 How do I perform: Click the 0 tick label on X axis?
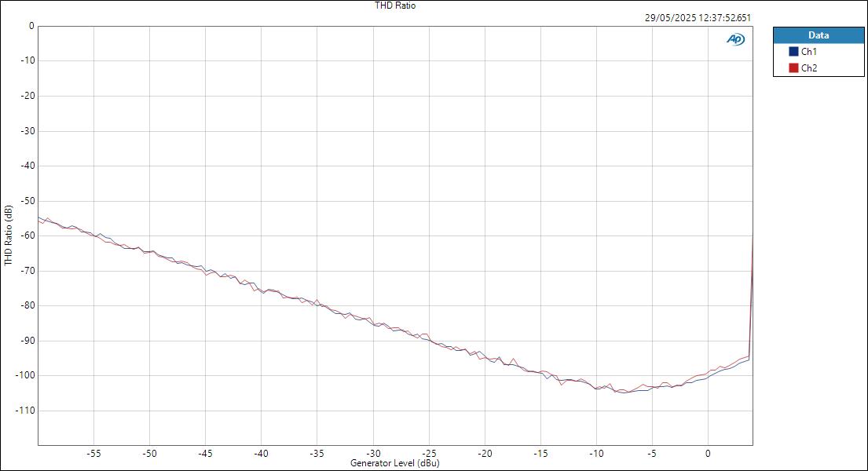point(708,454)
